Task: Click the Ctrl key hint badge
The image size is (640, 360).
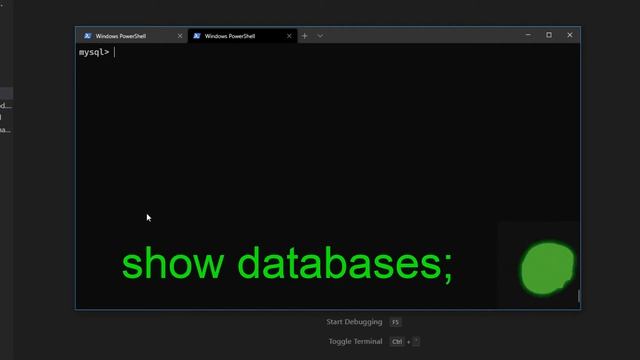Action: (x=397, y=342)
